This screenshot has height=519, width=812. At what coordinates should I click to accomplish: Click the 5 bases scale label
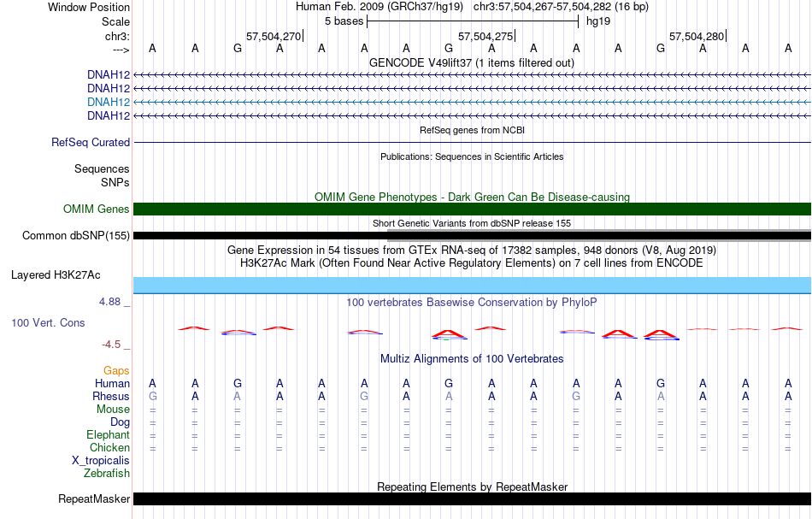click(344, 21)
